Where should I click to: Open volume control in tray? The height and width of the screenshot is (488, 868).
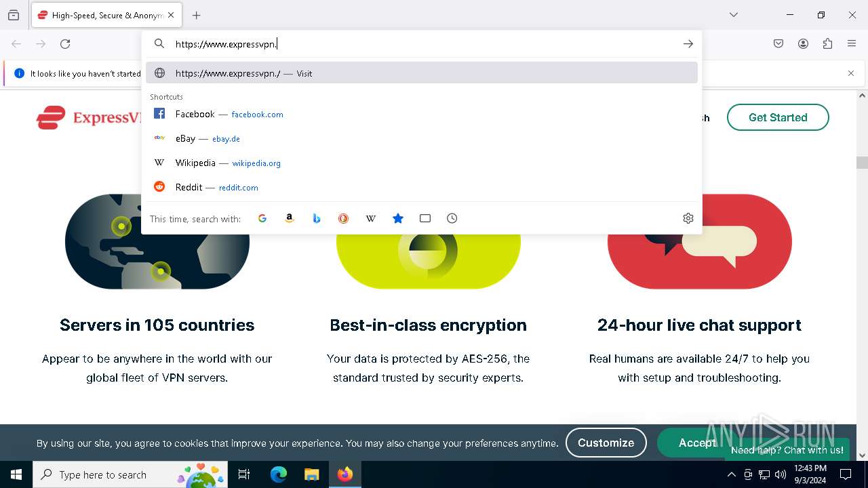[781, 474]
